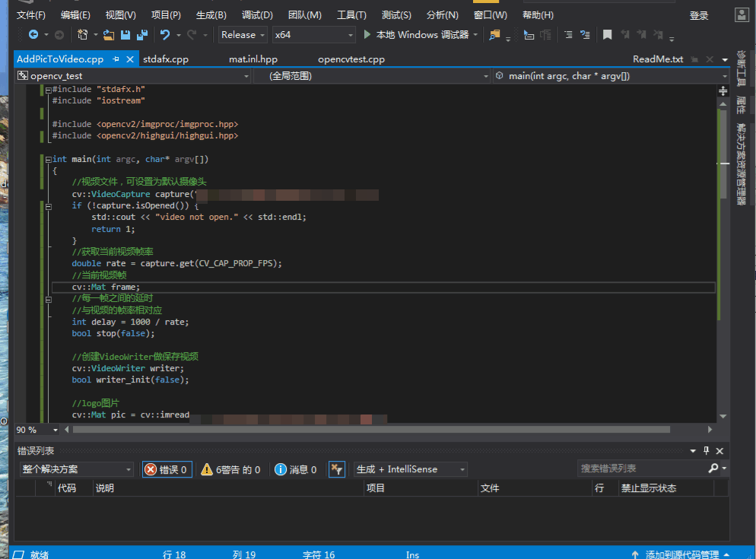756x559 pixels.
Task: Switch to the mat.inl.hpp tab
Action: pyautogui.click(x=253, y=59)
